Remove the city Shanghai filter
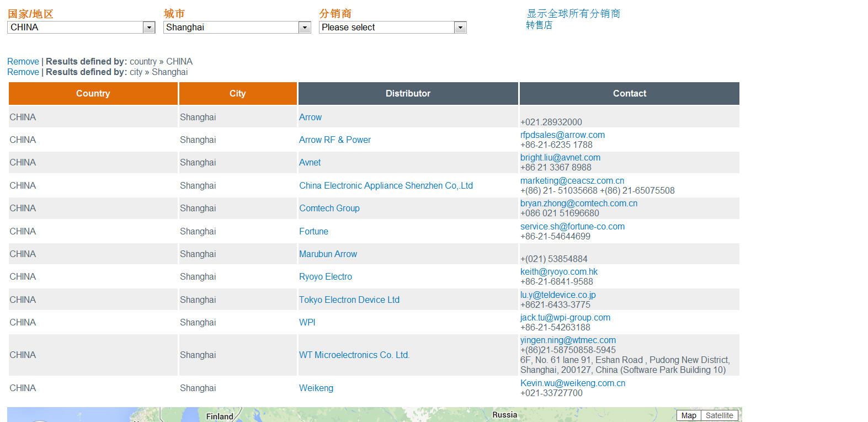868x422 pixels. [x=23, y=72]
